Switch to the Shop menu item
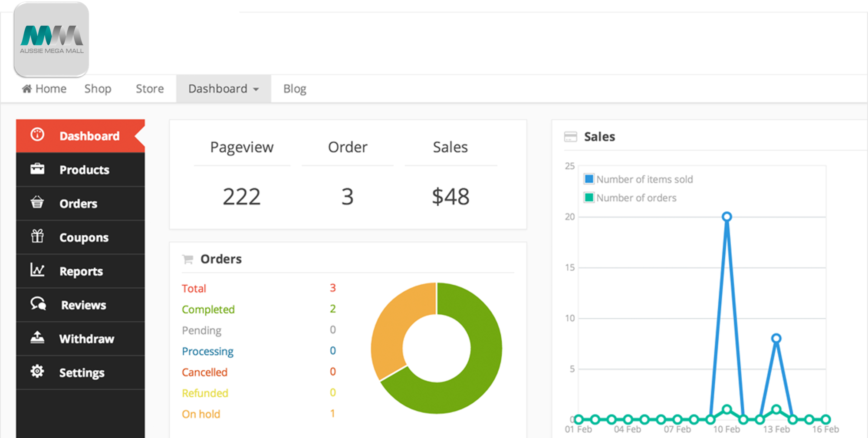Viewport: 868px width, 438px height. 97,88
